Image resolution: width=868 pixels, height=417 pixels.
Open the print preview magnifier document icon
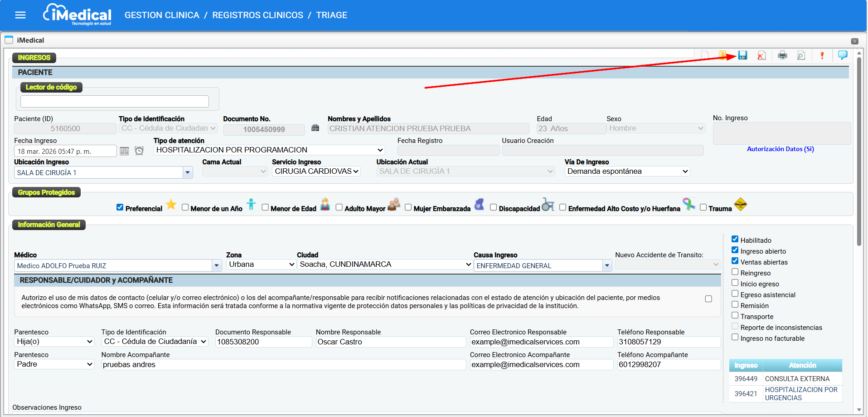pyautogui.click(x=801, y=55)
